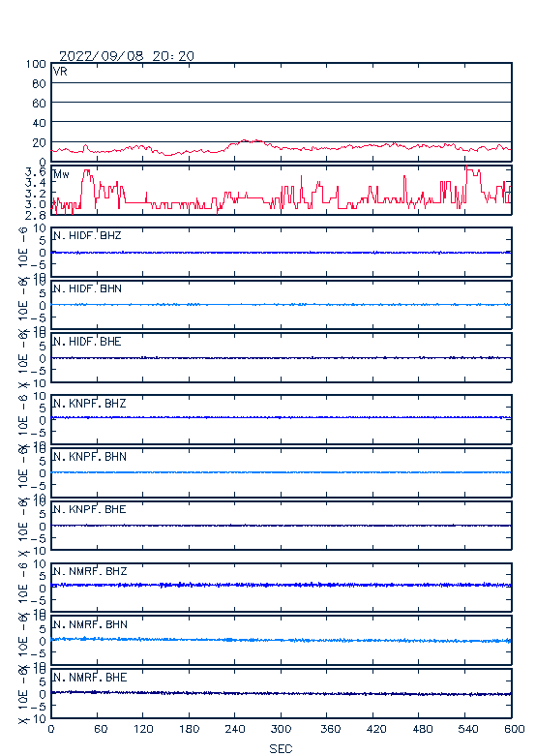Image resolution: width=536 pixels, height=756 pixels.
Task: Click the N.NMRF.BHZ station label
Action: [x=90, y=572]
